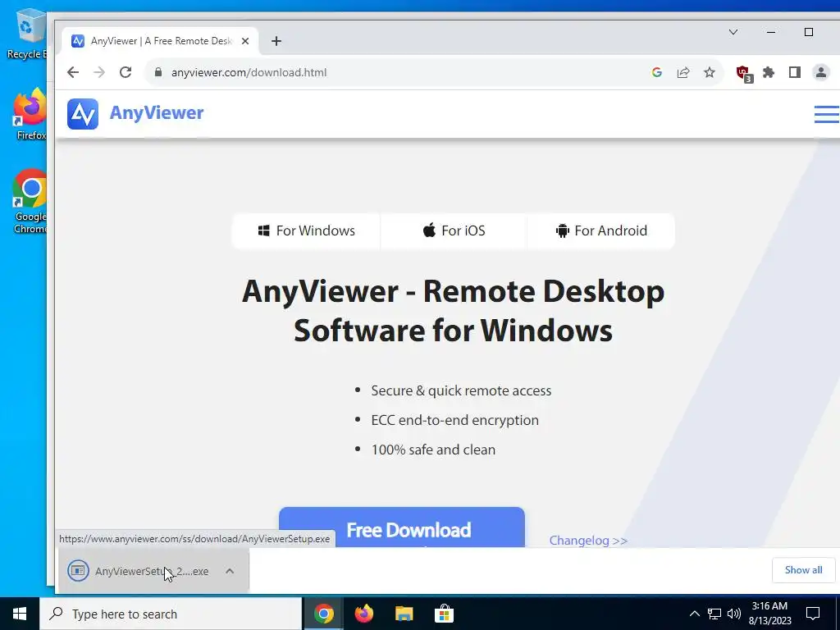Minimize the Chrome window
This screenshot has width=840, height=630.
pos(771,32)
